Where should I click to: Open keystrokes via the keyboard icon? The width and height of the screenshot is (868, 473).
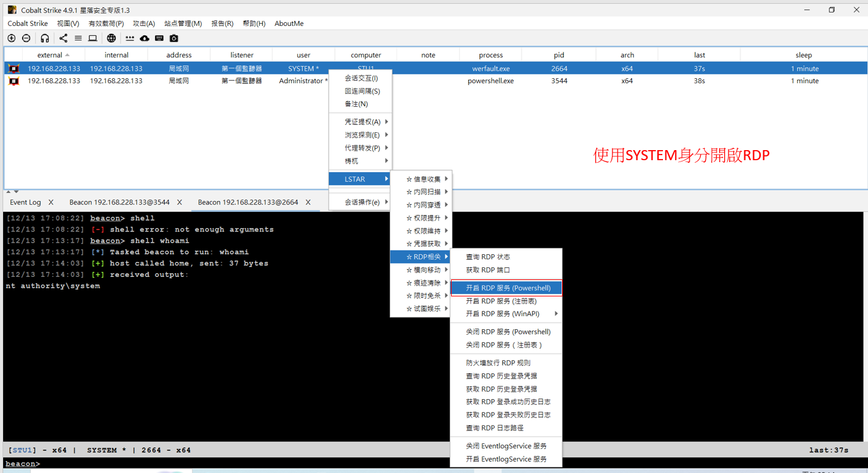159,38
